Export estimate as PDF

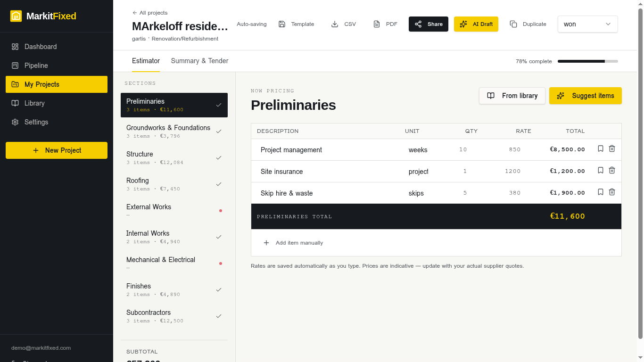pos(385,24)
